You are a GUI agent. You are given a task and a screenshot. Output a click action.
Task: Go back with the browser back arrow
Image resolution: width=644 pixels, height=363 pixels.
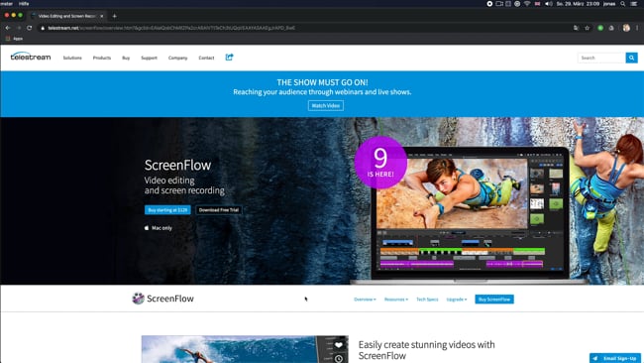pos(7,28)
